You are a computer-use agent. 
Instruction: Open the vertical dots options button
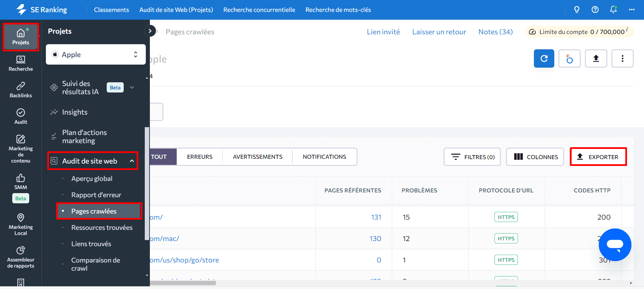623,58
